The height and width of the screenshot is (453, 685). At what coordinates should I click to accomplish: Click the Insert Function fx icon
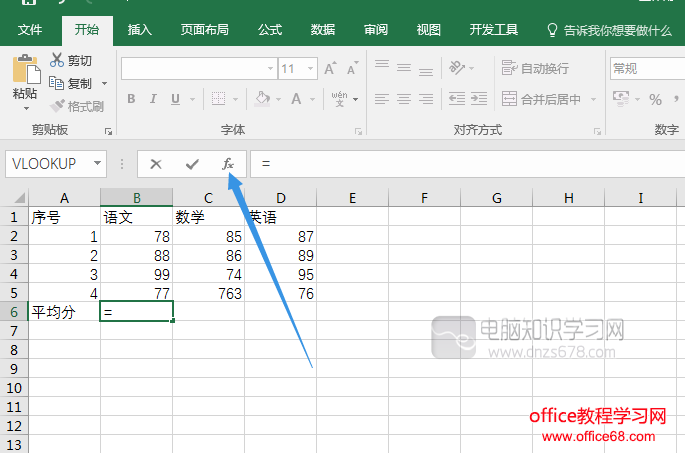tap(228, 164)
